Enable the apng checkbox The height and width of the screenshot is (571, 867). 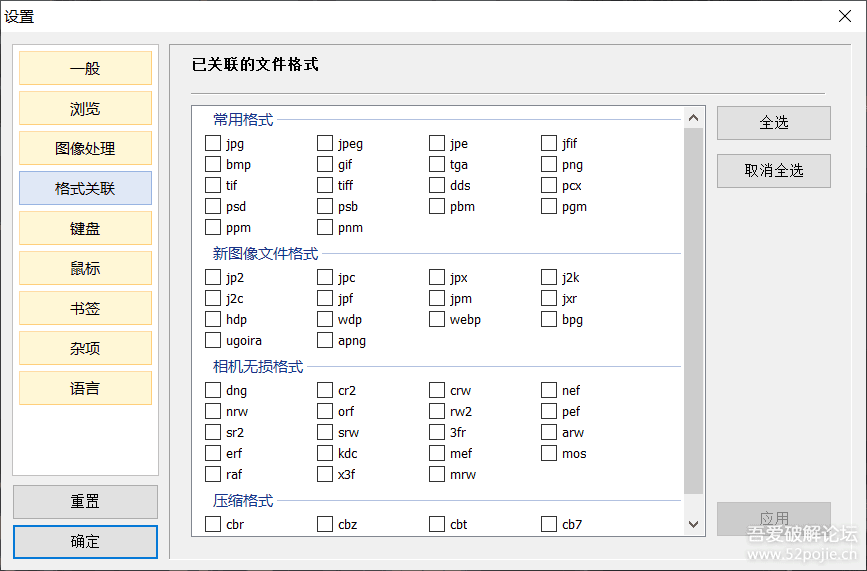click(x=325, y=340)
